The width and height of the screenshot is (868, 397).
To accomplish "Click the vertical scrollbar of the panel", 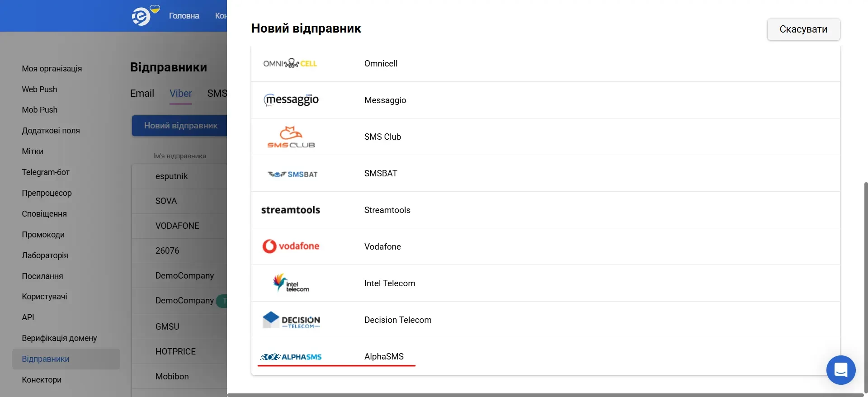I will point(866,288).
